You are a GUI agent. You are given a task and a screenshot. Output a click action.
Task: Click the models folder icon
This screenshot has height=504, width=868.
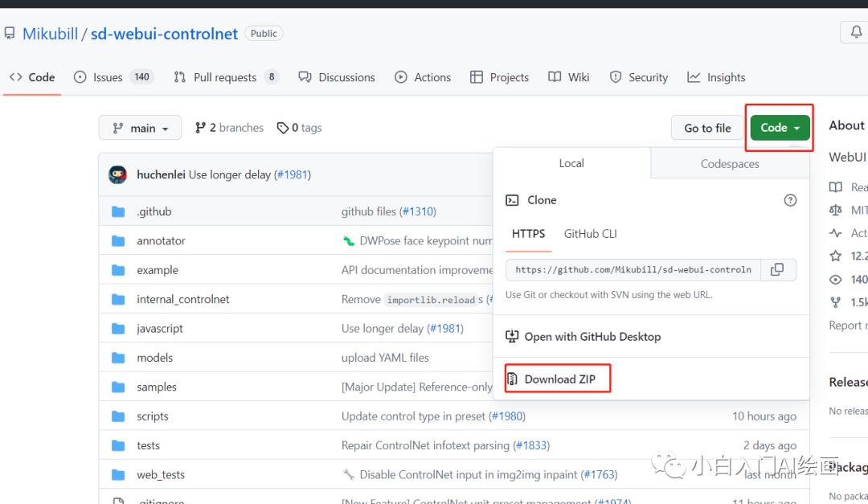click(118, 358)
